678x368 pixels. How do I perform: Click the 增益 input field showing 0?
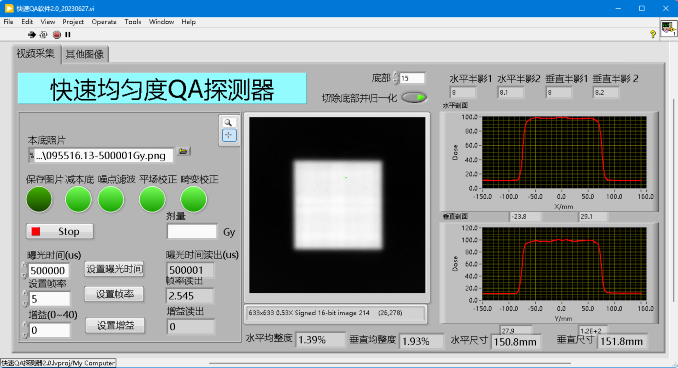(x=49, y=330)
